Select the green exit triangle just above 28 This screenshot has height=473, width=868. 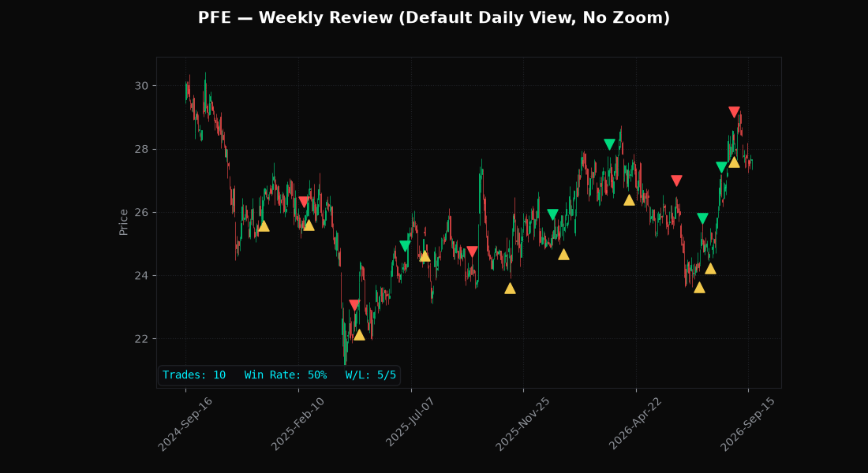point(609,144)
